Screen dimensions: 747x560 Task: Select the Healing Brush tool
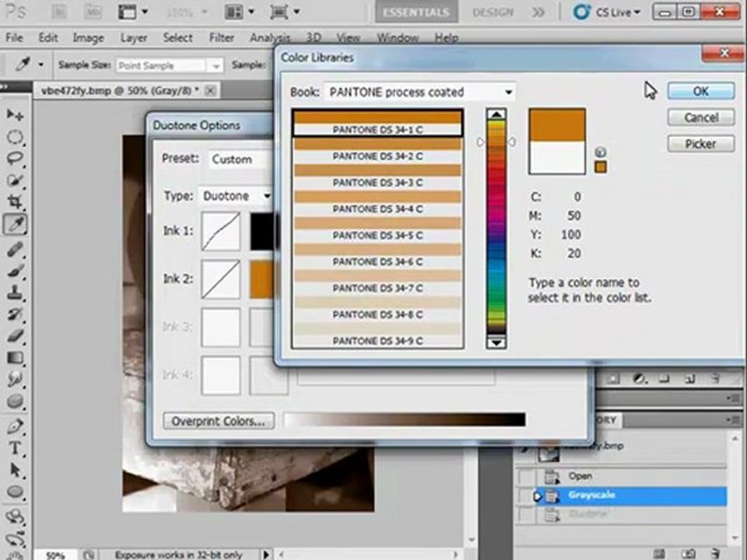click(15, 249)
